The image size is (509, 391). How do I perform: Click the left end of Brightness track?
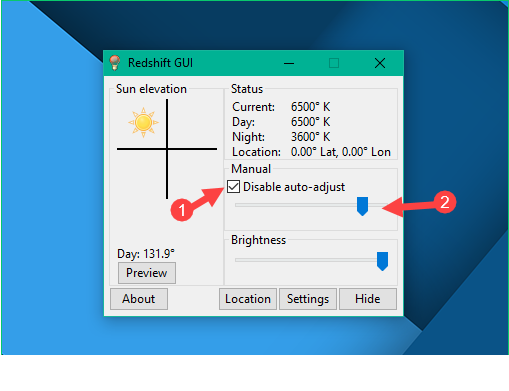237,260
